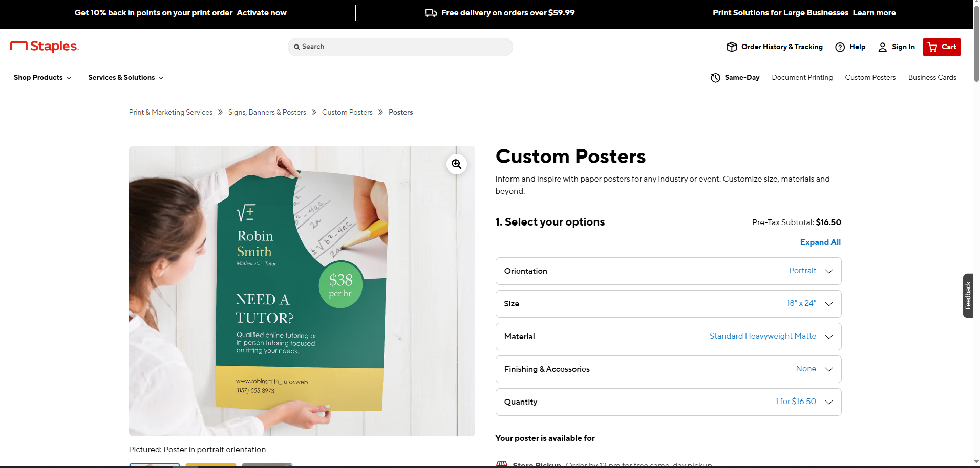Go to Business Cards
Viewport: 980px width, 468px height.
click(x=932, y=78)
